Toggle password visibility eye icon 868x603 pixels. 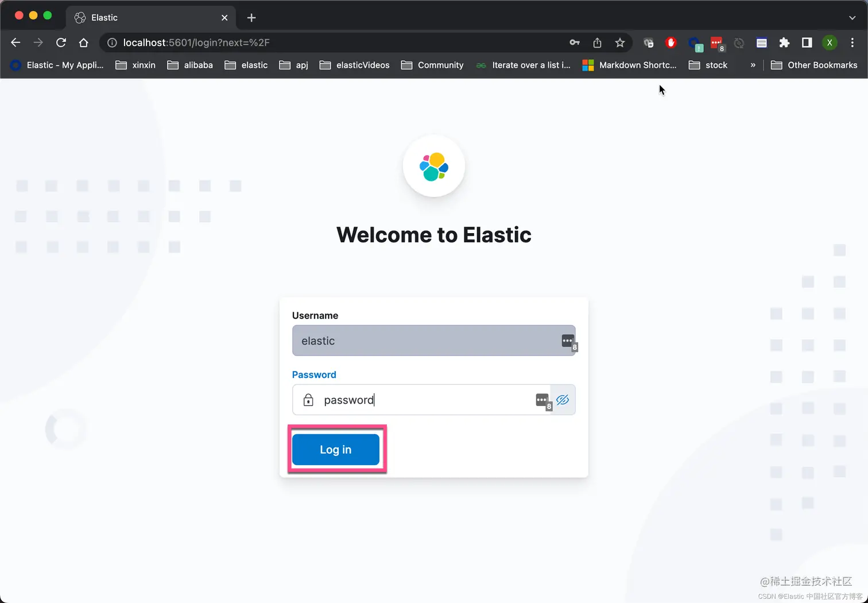tap(563, 400)
